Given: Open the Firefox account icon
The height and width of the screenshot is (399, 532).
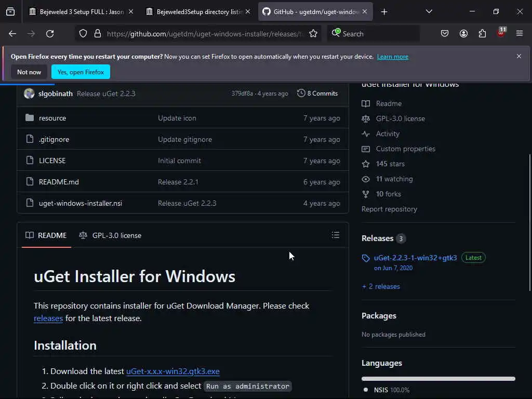Looking at the screenshot, I should (x=463, y=34).
